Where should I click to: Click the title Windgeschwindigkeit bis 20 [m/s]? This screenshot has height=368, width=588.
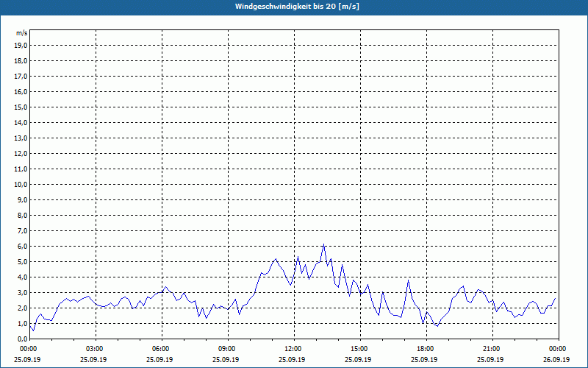click(x=297, y=7)
